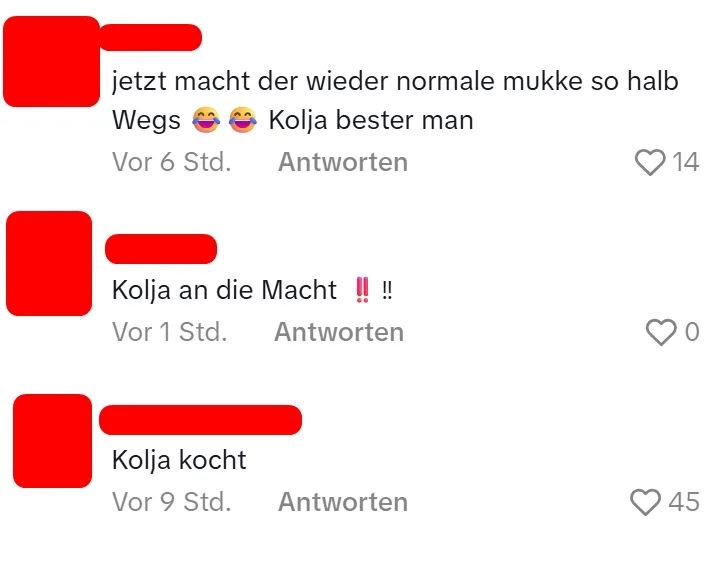The height and width of the screenshot is (562, 711).
Task: Open third commenter's profile picture
Action: [53, 441]
